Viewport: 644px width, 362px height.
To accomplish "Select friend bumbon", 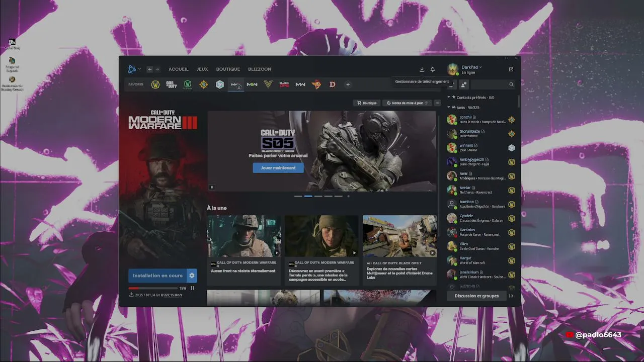I will point(481,204).
